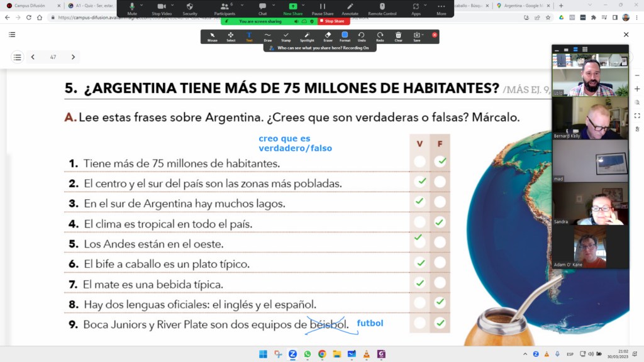The image size is (644, 362).
Task: Save the annotated screen
Action: [416, 37]
